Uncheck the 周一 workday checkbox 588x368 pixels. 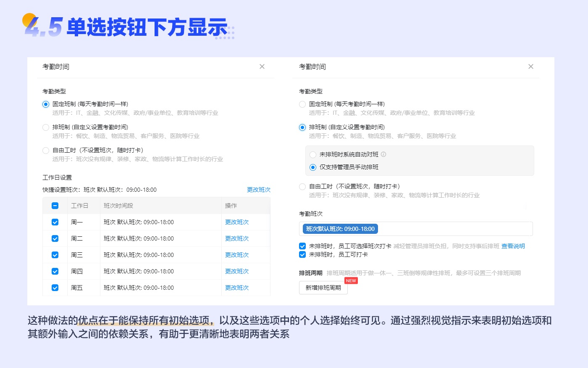[x=55, y=222]
